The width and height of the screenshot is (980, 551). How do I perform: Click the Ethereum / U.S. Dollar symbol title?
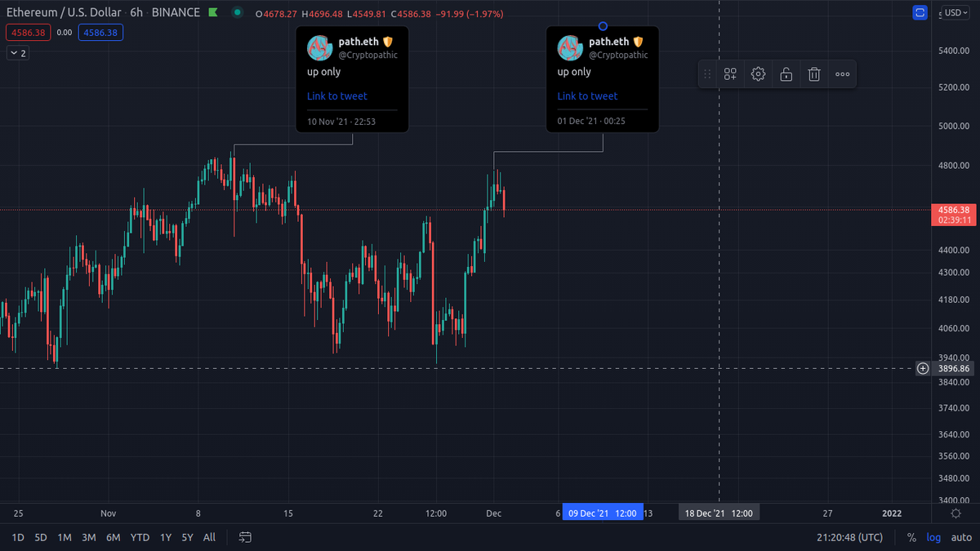[63, 13]
